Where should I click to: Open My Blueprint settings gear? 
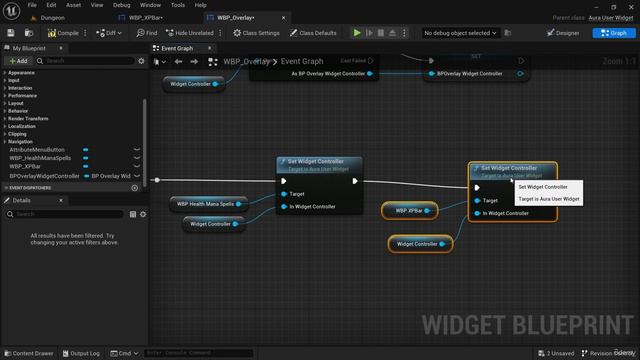tap(141, 61)
